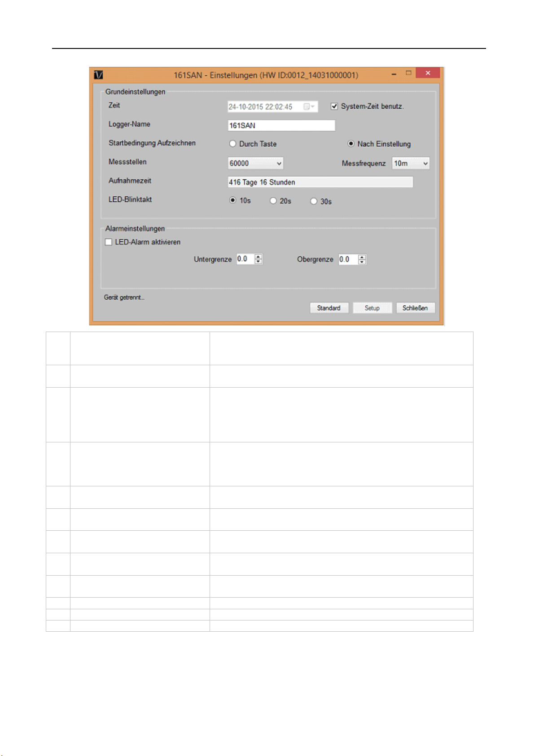Select Durch Taste start condition
Image resolution: width=535 pixels, height=756 pixels.
(x=232, y=144)
